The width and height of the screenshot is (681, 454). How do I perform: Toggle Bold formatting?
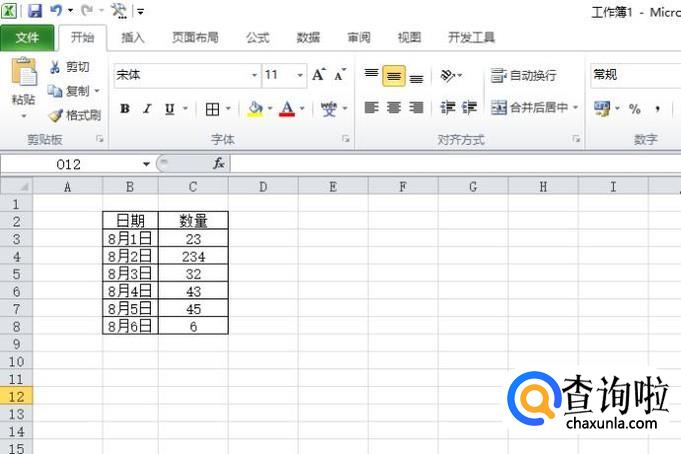(x=125, y=109)
